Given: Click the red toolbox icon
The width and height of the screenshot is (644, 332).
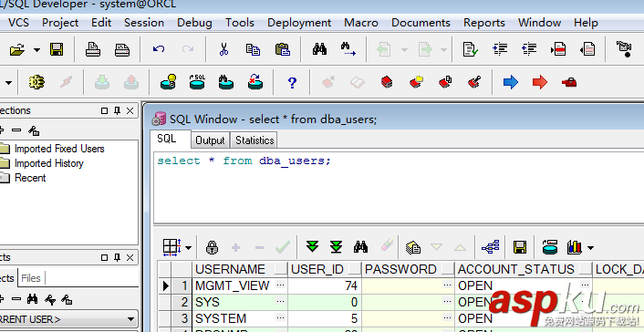Looking at the screenshot, I should 569,83.
